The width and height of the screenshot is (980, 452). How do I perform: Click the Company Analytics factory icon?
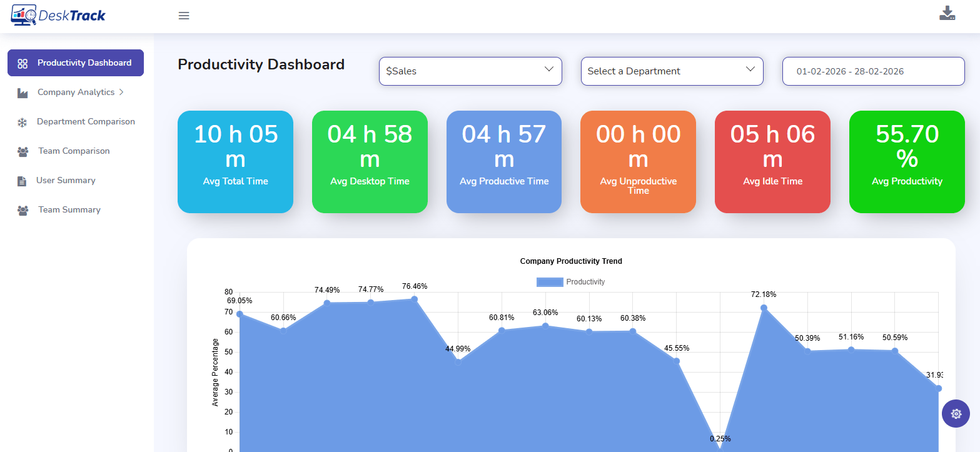pyautogui.click(x=23, y=93)
